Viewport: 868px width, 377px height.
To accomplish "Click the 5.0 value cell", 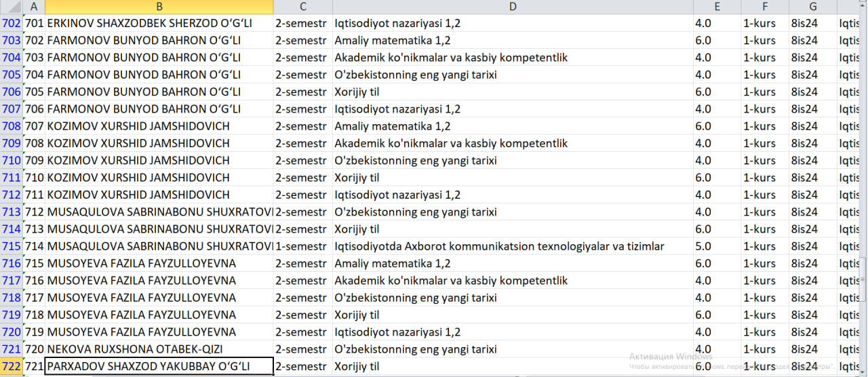I will (x=717, y=246).
